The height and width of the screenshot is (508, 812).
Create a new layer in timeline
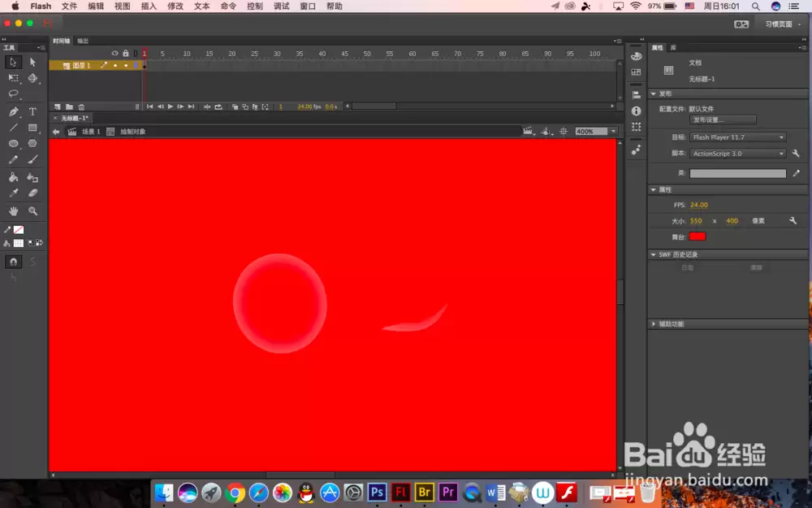58,106
